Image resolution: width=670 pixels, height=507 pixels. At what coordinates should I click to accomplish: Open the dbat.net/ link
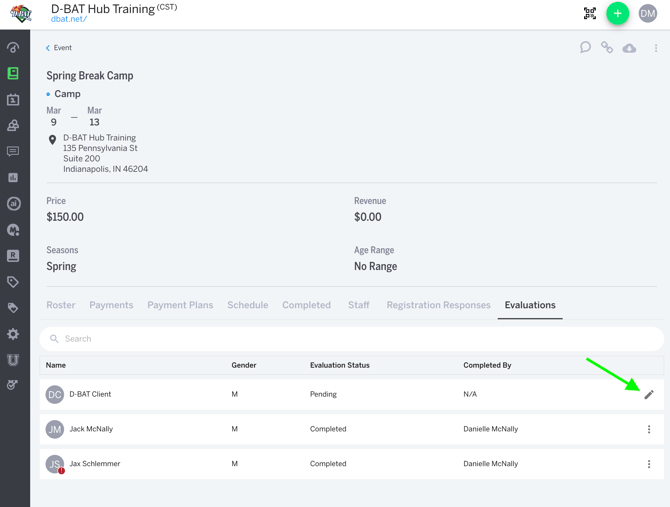click(69, 19)
